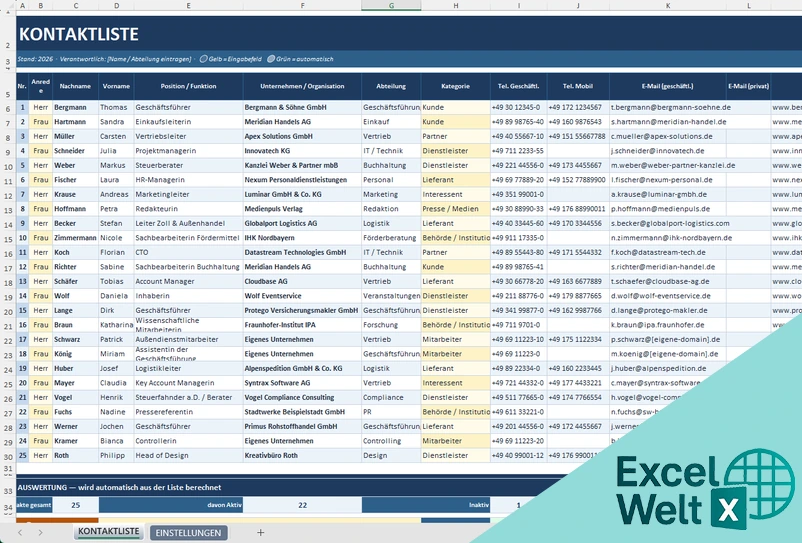Click the Abteilung column heading
The width and height of the screenshot is (802, 543).
point(391,86)
